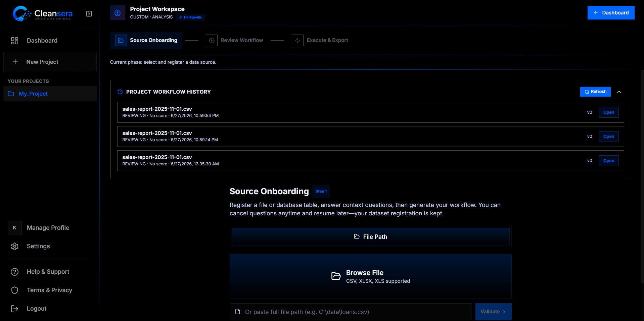Open the workflow from 10:59:14 PM

(x=609, y=137)
